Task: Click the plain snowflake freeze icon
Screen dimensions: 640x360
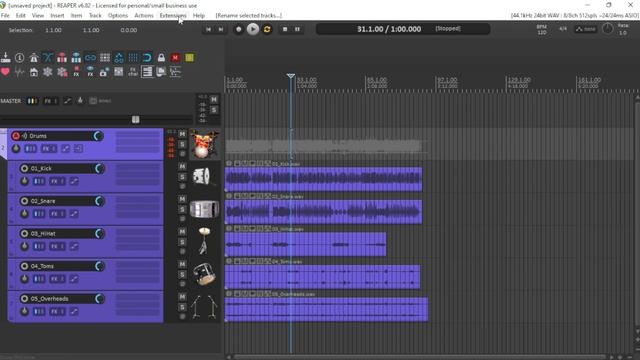Action: pos(48,72)
